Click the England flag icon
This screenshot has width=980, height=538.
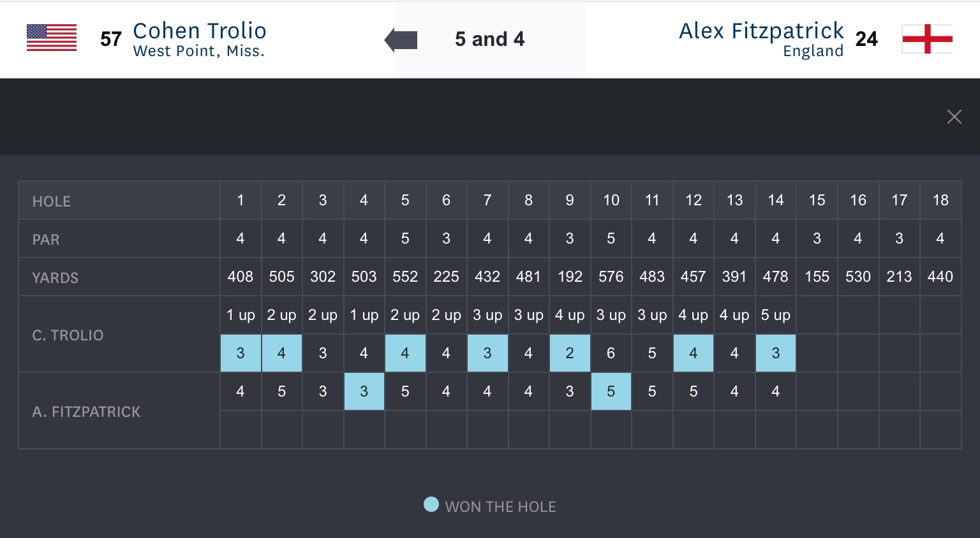tap(927, 39)
